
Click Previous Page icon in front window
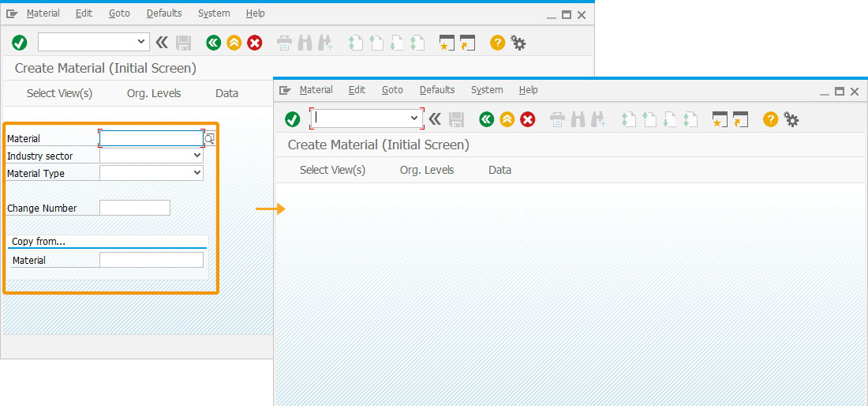[649, 119]
